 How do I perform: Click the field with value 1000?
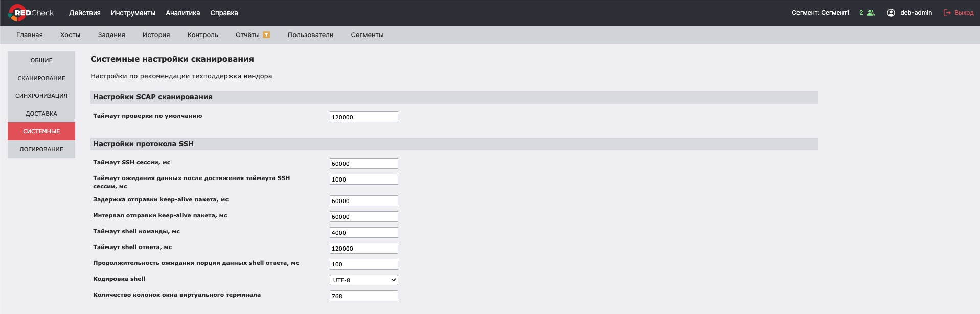coord(364,180)
